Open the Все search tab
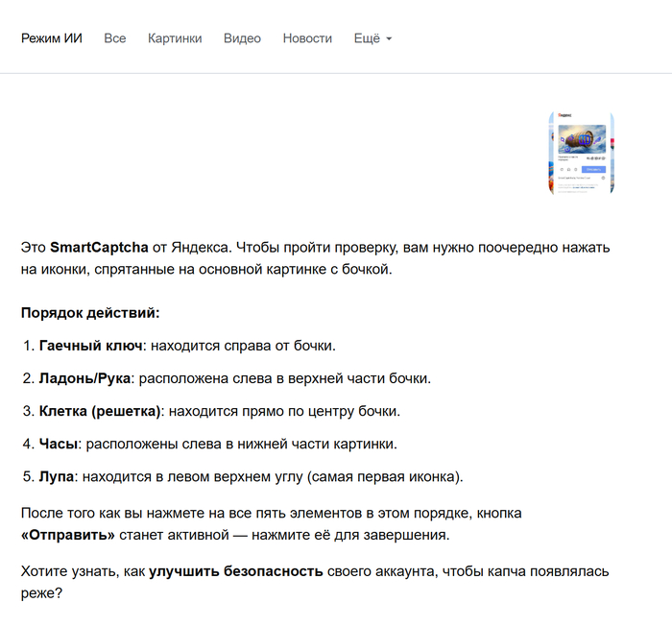Viewport: 672px width, 627px height. [x=115, y=38]
